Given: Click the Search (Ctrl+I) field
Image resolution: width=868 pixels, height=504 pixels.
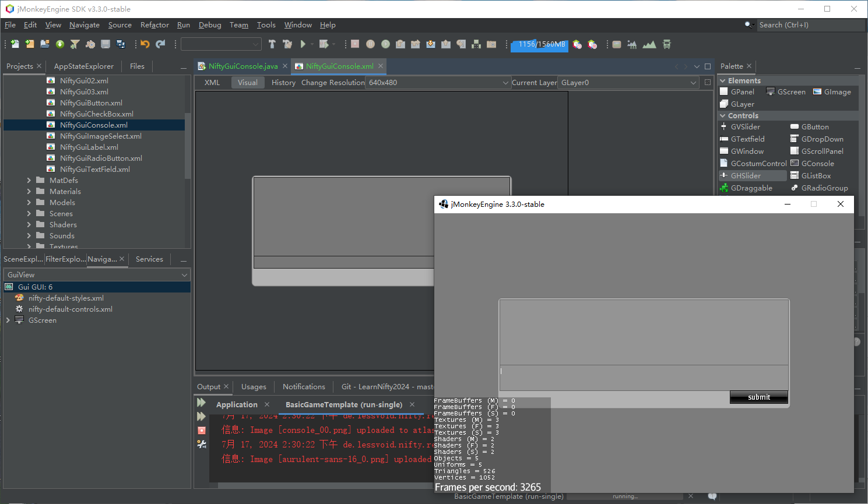Looking at the screenshot, I should 810,25.
